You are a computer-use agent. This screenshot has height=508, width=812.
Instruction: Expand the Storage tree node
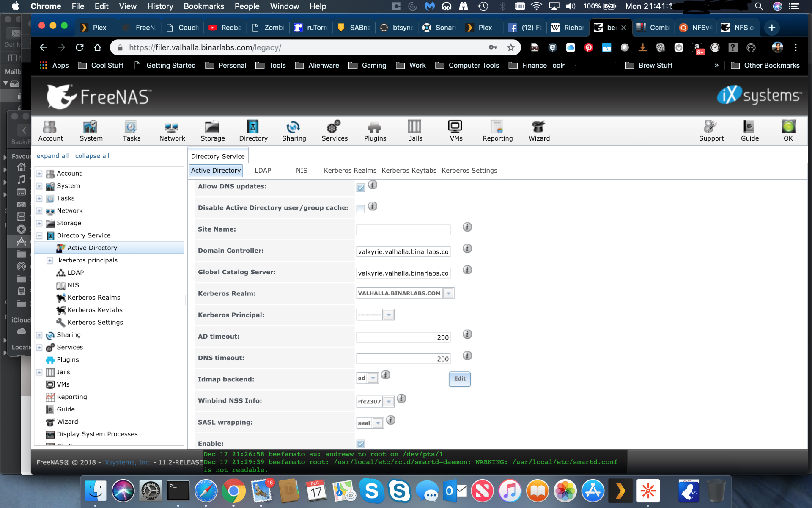click(39, 223)
